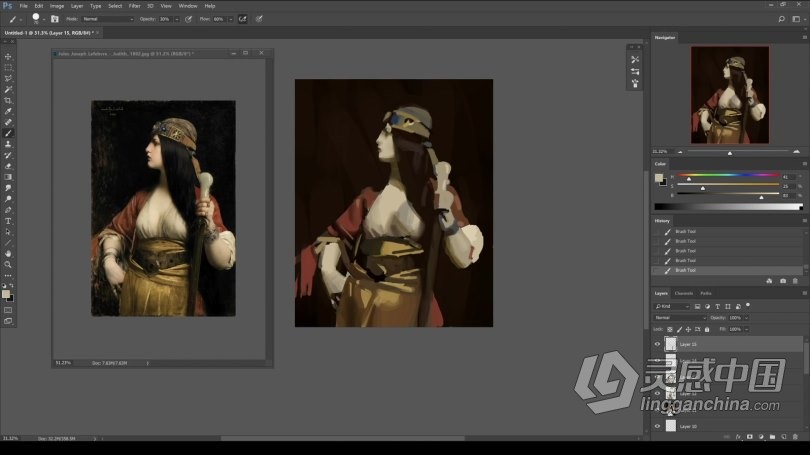Select the Clone Stamp tool
Image resolution: width=810 pixels, height=455 pixels.
8,144
